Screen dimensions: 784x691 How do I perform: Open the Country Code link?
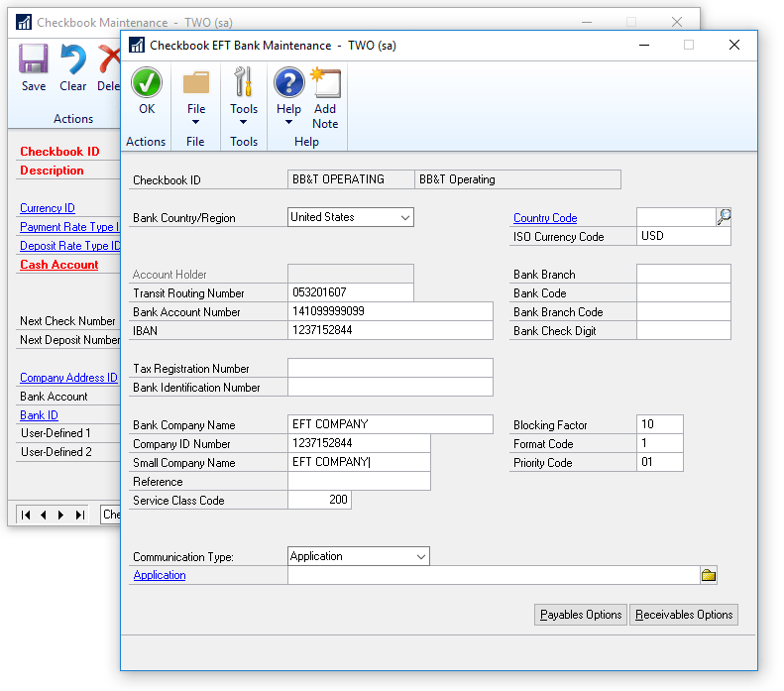[x=545, y=218]
